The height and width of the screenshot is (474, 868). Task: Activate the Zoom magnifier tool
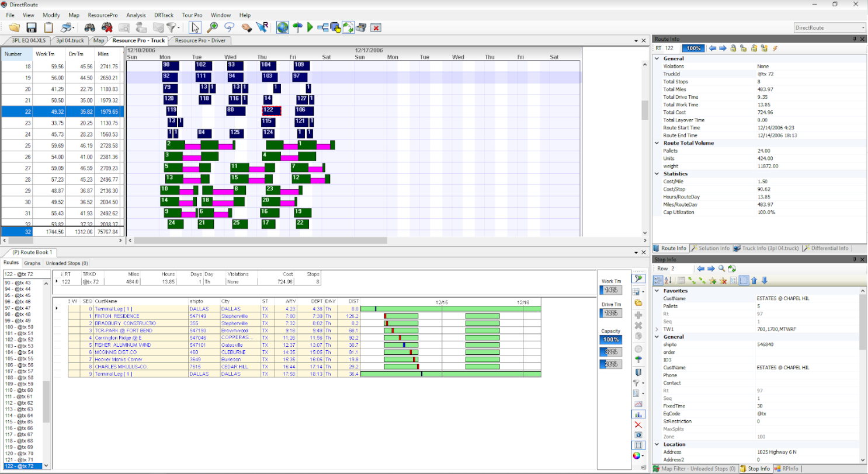coord(214,27)
